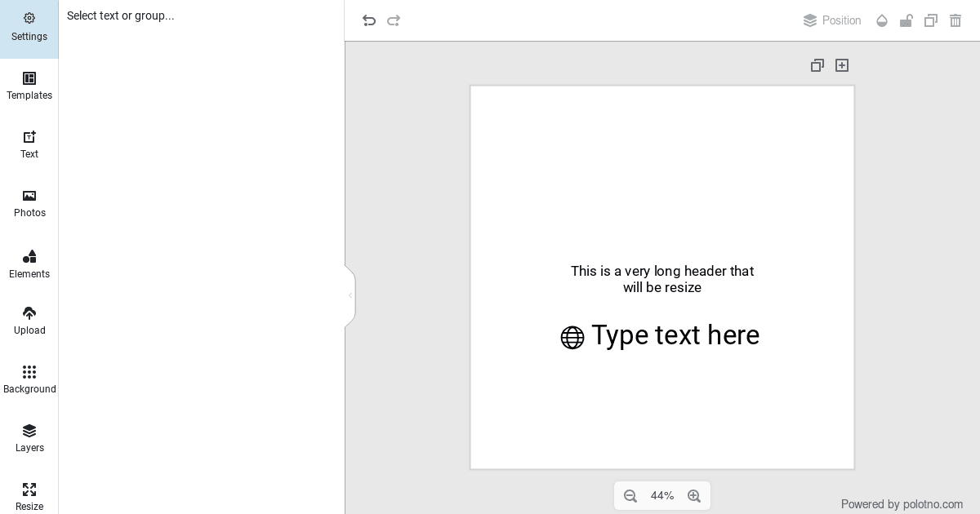
Task: Open the Position dropdown
Action: tap(832, 20)
